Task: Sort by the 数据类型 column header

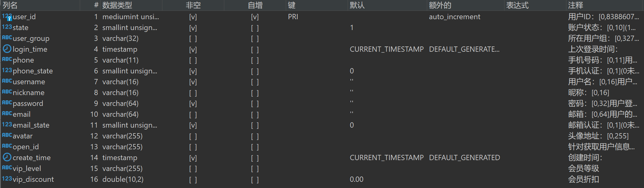Action: tap(117, 5)
